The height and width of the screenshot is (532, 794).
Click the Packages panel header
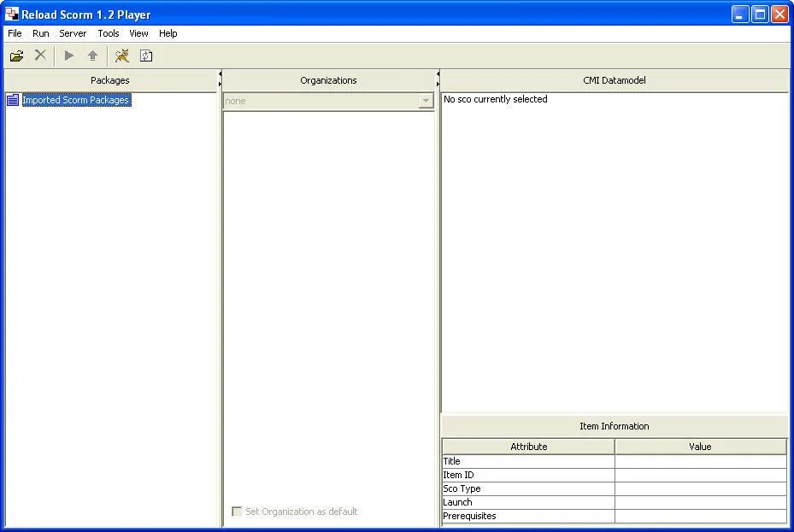(x=110, y=80)
